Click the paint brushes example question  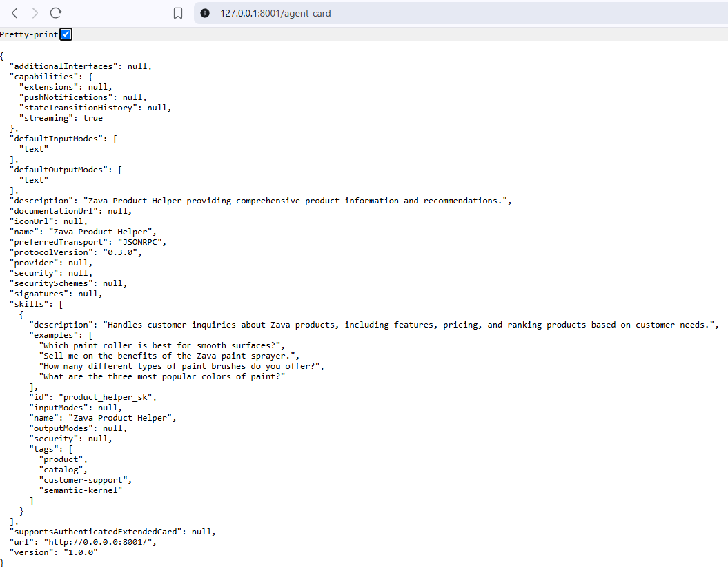179,366
